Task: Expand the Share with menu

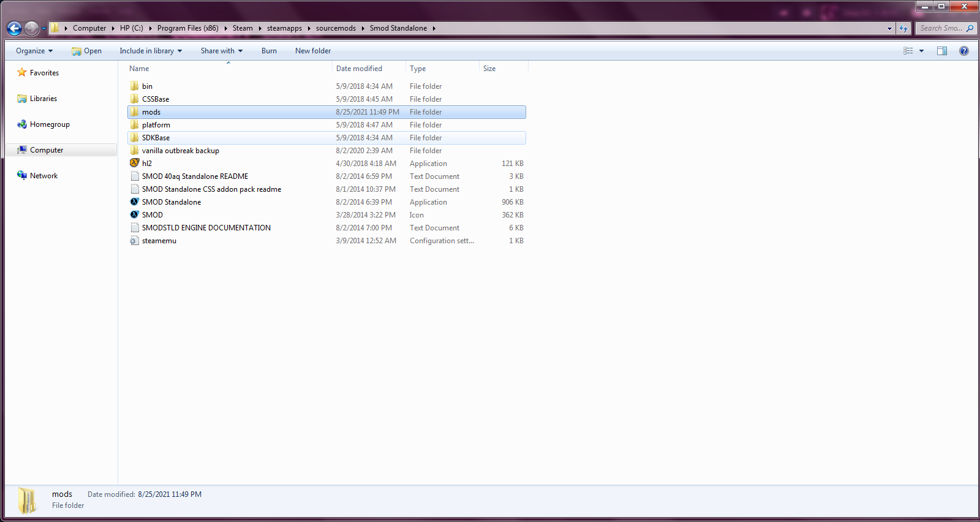Action: (x=222, y=51)
